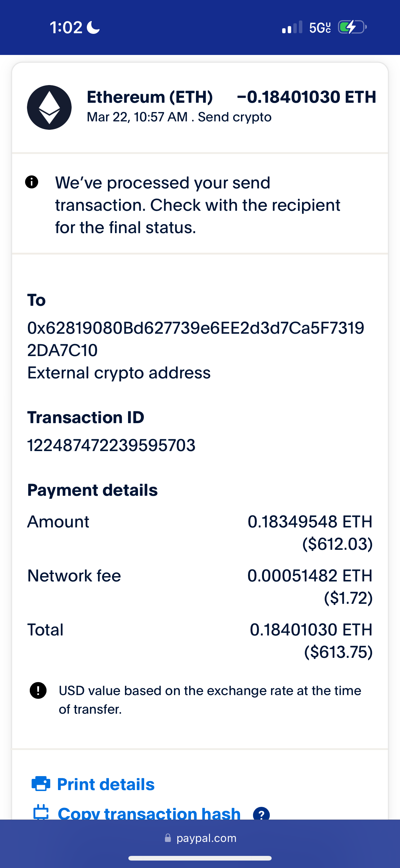Tap the Network fee amount value
Image resolution: width=400 pixels, height=868 pixels.
310,586
